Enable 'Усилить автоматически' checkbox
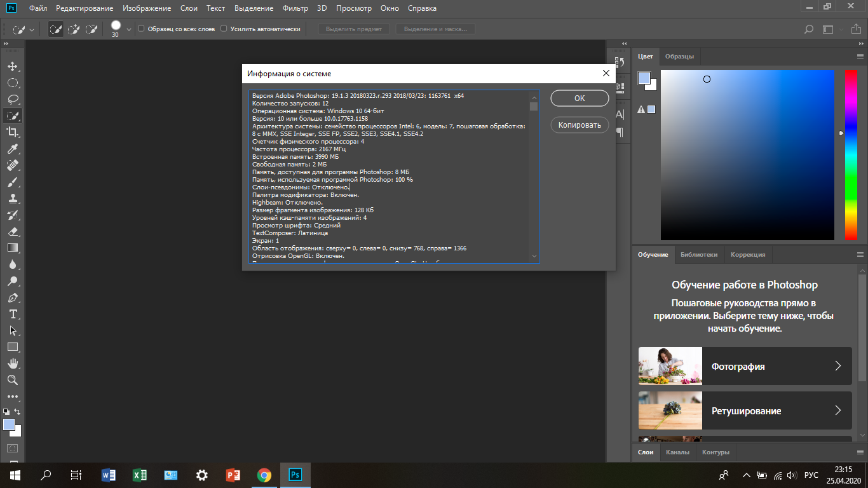 224,29
